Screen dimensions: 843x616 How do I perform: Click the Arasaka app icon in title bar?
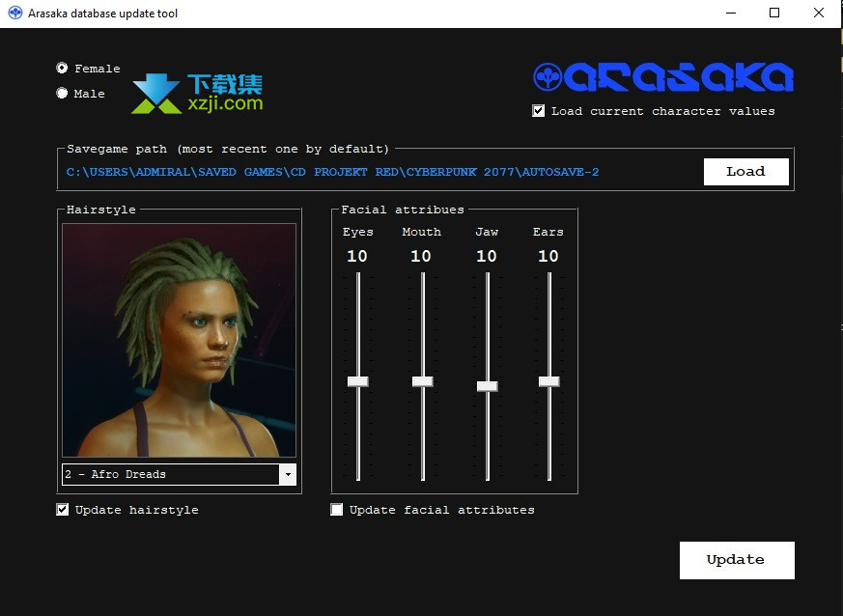[14, 14]
